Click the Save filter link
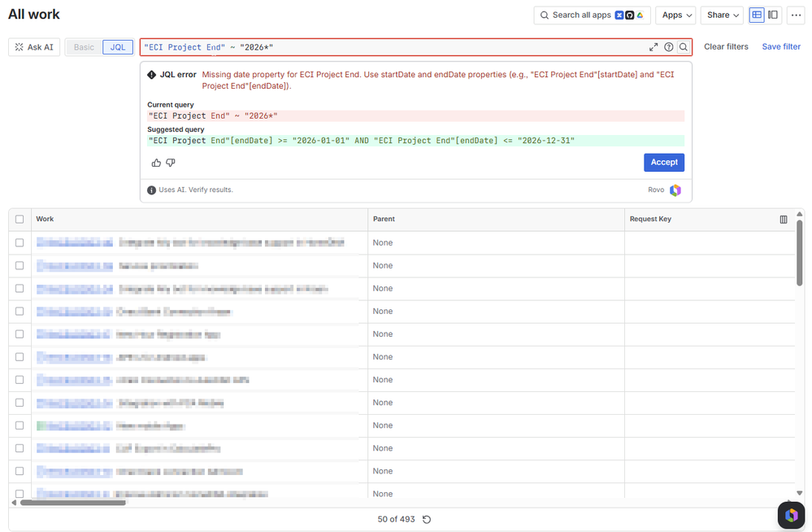Screen dimensions: 812x532 pos(781,46)
